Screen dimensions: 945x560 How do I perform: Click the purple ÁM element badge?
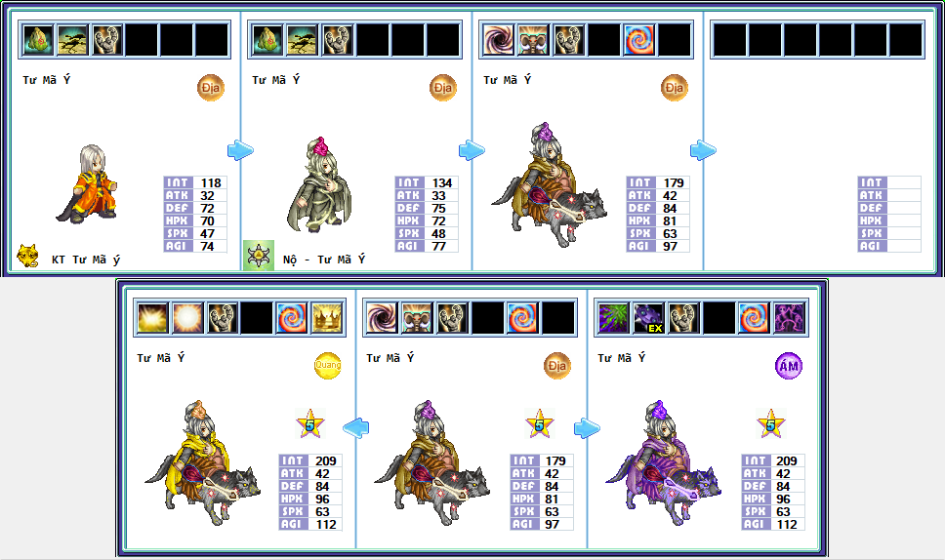tap(788, 366)
